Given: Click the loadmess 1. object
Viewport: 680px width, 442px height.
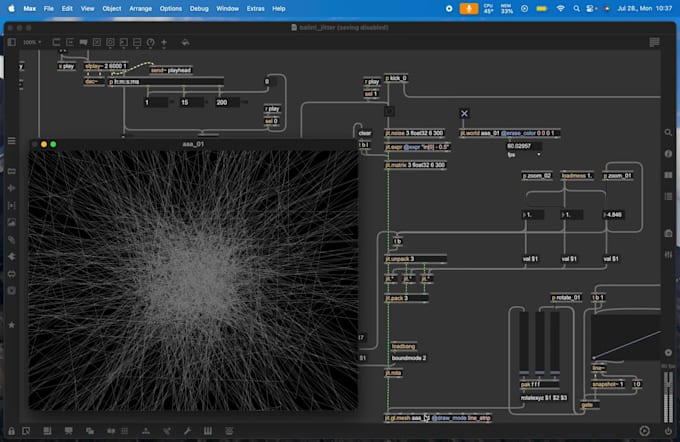Looking at the screenshot, I should [x=577, y=176].
